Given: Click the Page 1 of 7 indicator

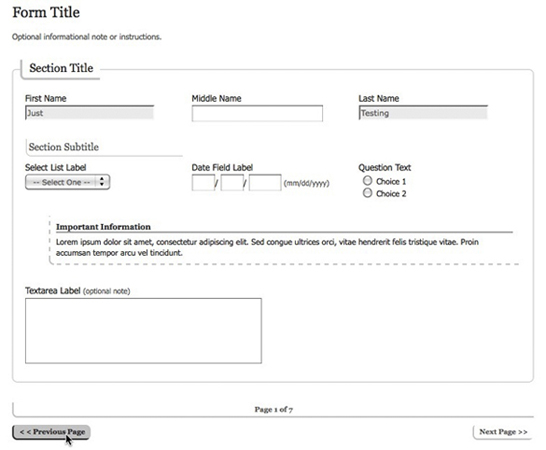Looking at the screenshot, I should pos(273,409).
